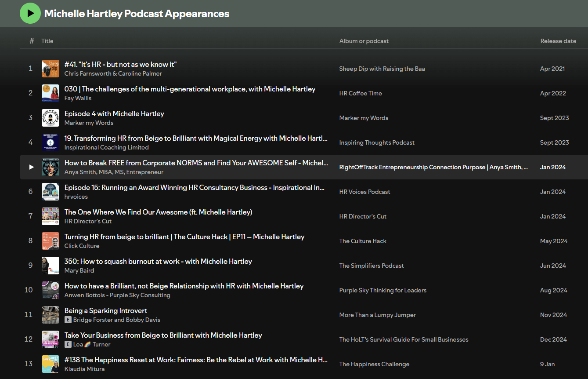
Task: Play the Michelle Hartley Podcast Appearances playlist
Action: 30,13
